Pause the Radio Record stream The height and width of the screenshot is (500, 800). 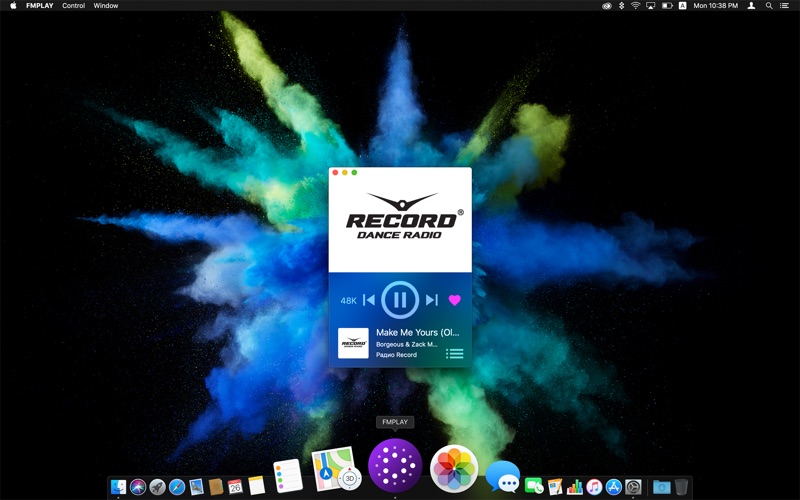(x=400, y=300)
